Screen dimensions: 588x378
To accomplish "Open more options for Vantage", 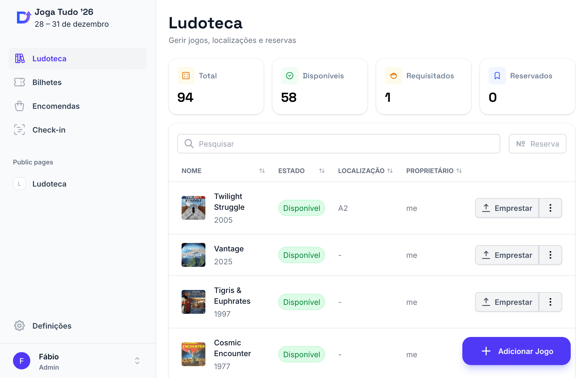I will click(550, 255).
